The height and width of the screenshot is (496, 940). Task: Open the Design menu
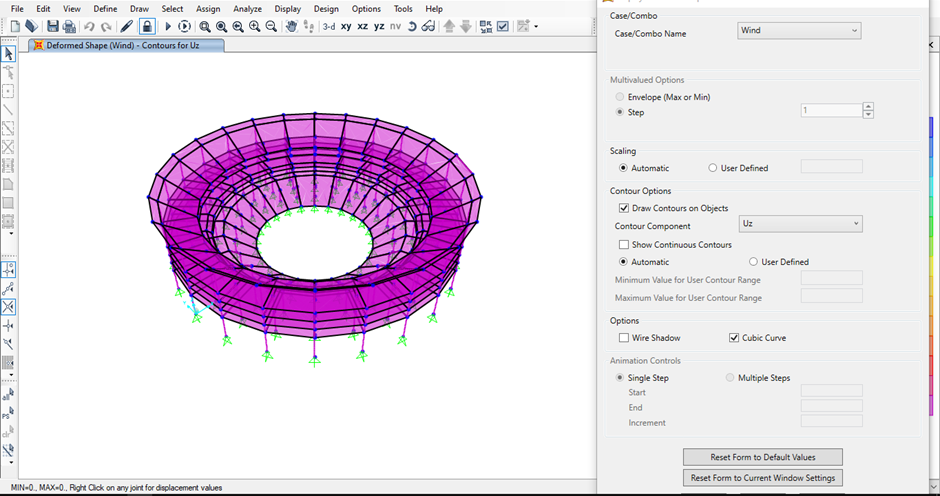(326, 9)
